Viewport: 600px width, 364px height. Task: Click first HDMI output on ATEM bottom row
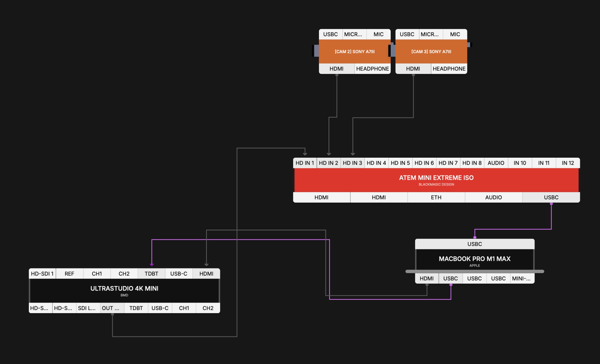coord(321,197)
